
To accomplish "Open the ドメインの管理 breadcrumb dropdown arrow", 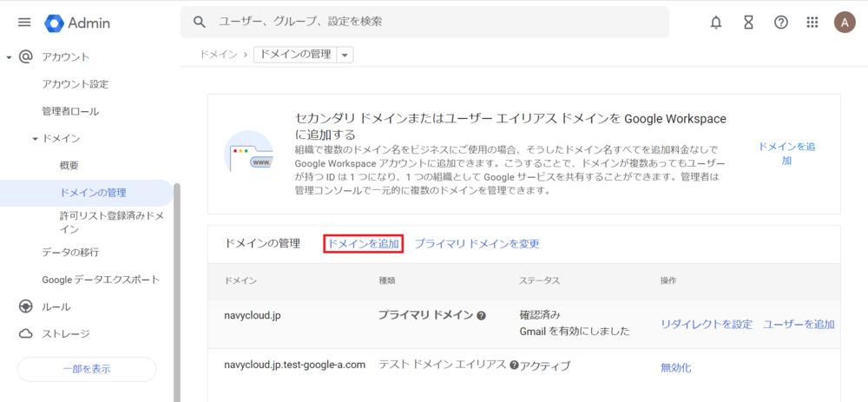I will point(345,55).
